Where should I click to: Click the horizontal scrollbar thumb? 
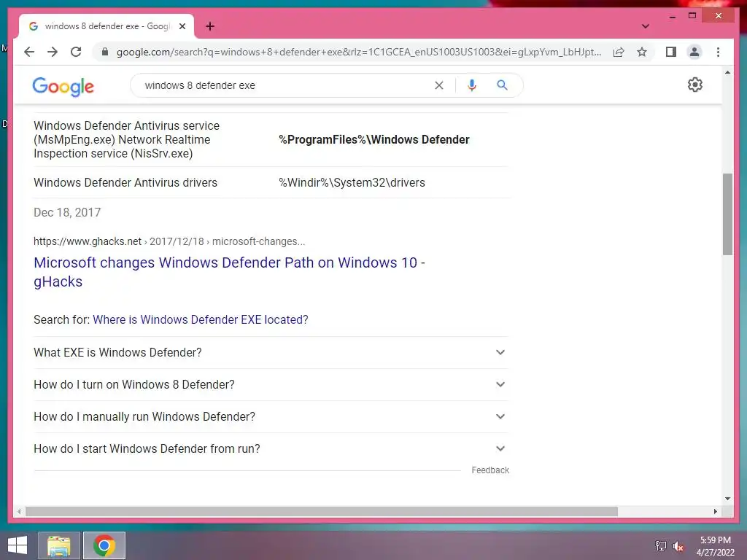[x=322, y=511]
